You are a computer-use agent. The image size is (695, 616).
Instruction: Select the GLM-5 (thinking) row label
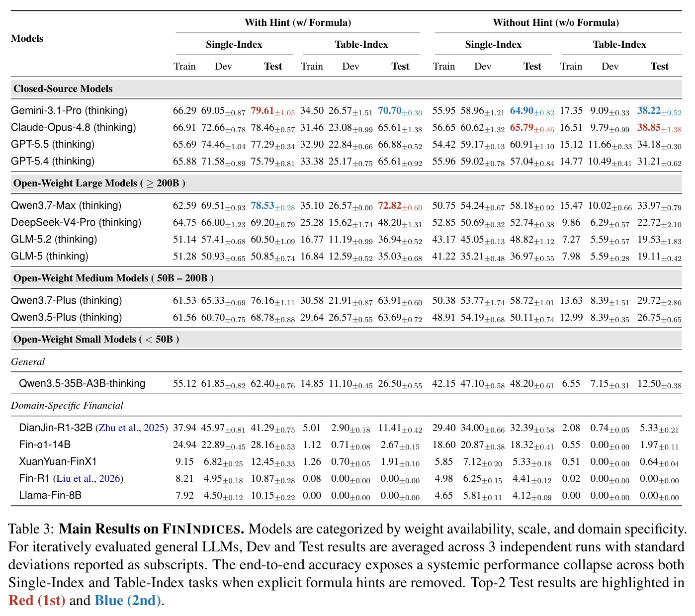point(50,256)
